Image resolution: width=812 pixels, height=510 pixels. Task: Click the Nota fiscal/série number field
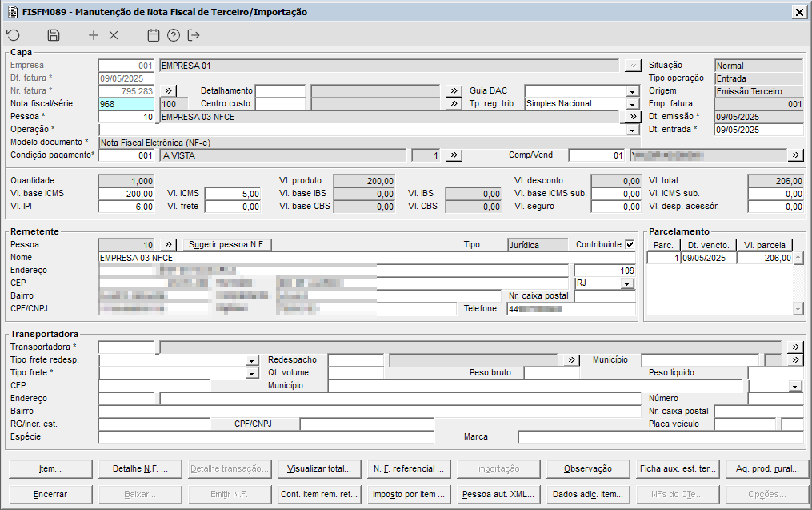pos(126,104)
